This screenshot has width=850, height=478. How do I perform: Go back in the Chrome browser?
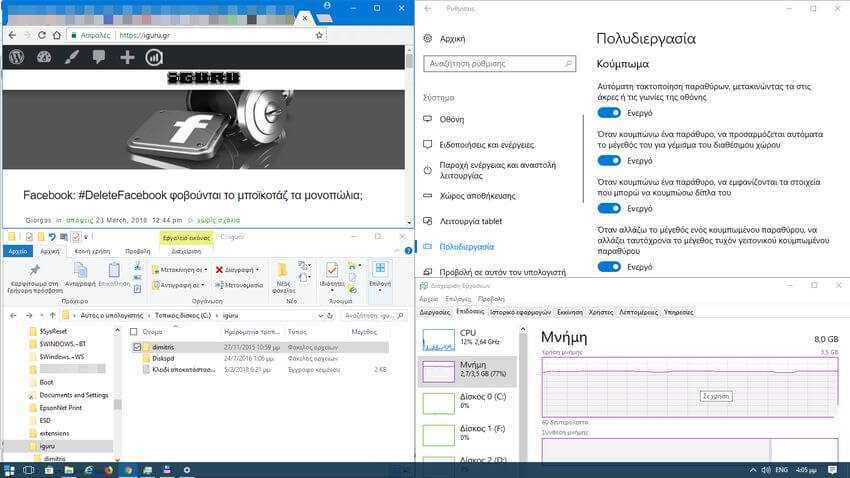click(x=12, y=35)
